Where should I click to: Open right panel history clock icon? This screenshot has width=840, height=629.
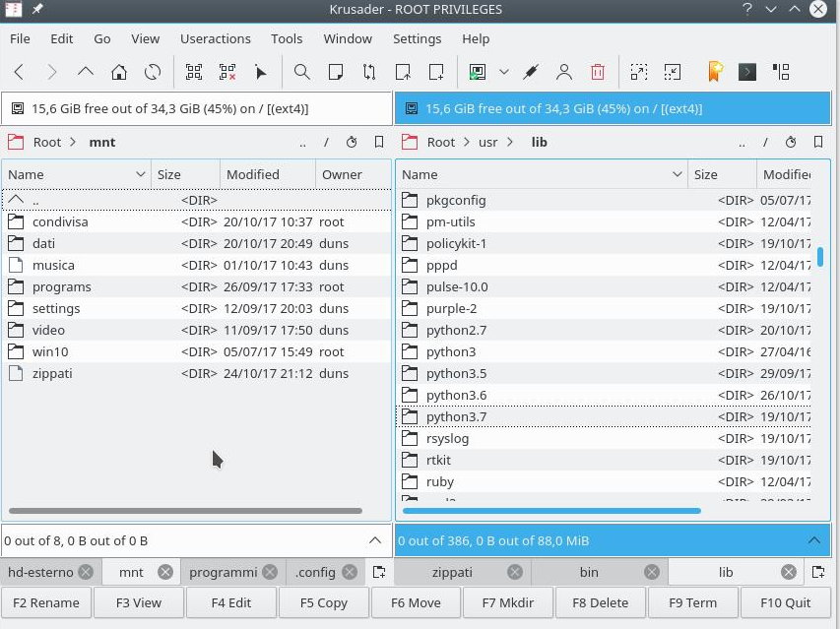coord(791,142)
